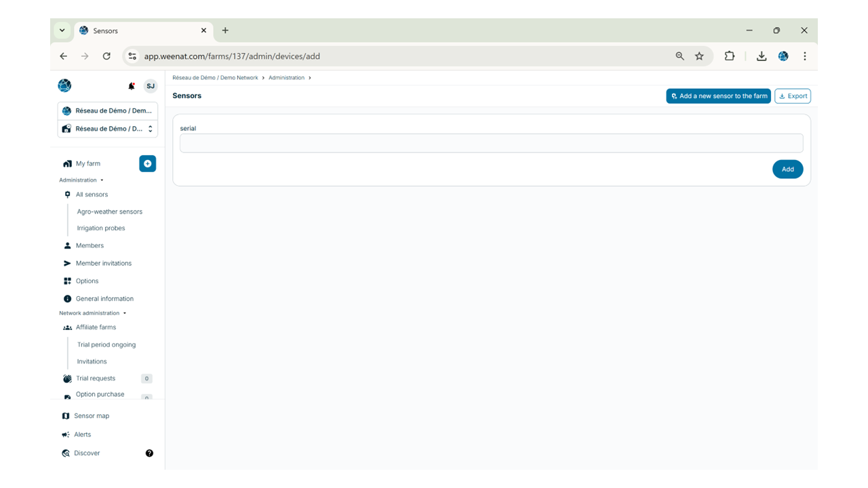Open Chrome three-dot menu
Screen dimensions: 868x488
[x=805, y=56]
